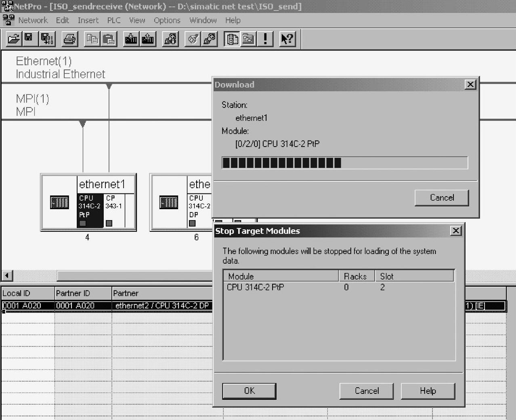Click MPI address 6 under second station

[197, 237]
